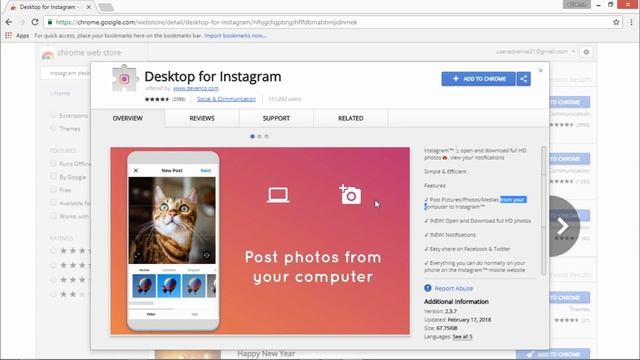Click the share icon next to Add to Chrome

(x=524, y=79)
